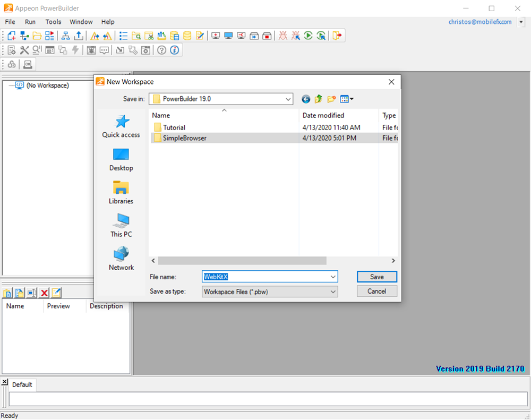Open the Run menu
This screenshot has width=531, height=420.
click(30, 22)
